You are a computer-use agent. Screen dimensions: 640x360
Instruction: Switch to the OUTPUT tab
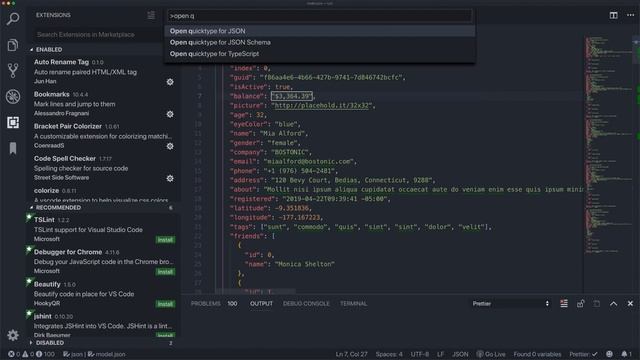pos(261,304)
